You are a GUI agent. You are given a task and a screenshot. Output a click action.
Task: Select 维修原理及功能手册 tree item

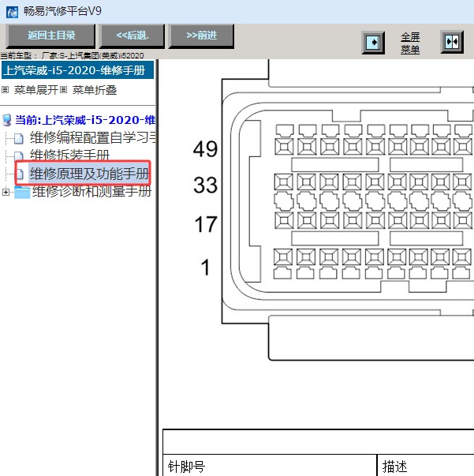click(89, 174)
